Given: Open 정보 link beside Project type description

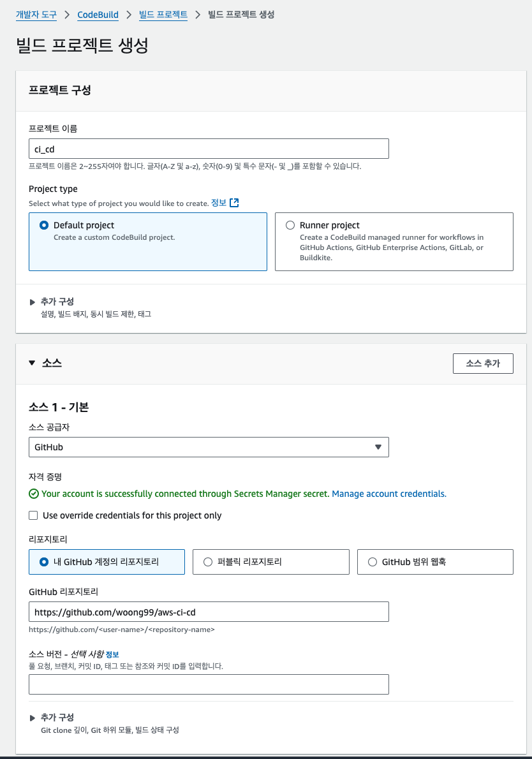Looking at the screenshot, I should (219, 203).
